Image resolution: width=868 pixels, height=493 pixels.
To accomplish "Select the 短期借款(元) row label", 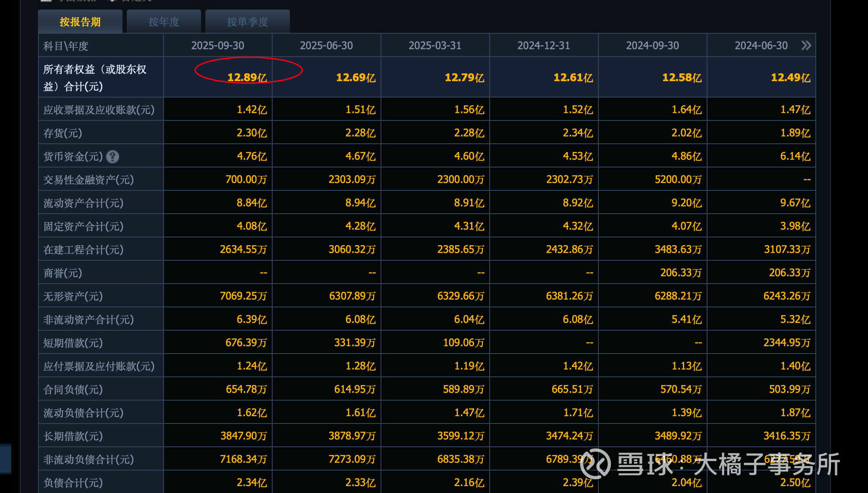I will 73,343.
